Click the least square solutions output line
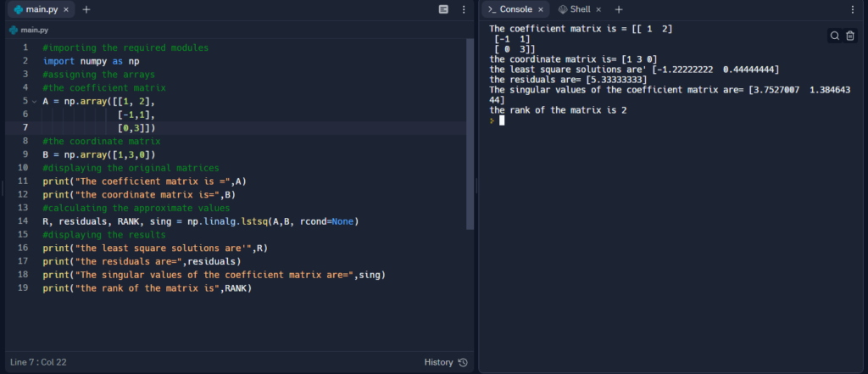The image size is (868, 374). [634, 70]
